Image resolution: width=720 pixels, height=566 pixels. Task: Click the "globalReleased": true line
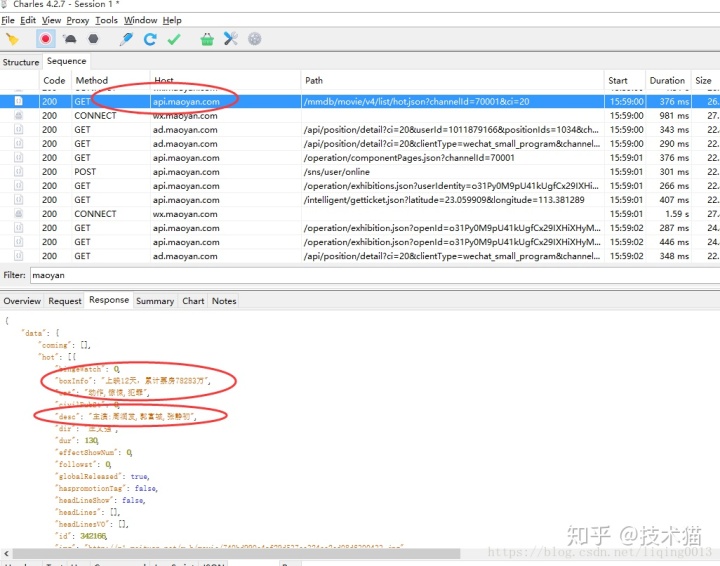pos(102,476)
